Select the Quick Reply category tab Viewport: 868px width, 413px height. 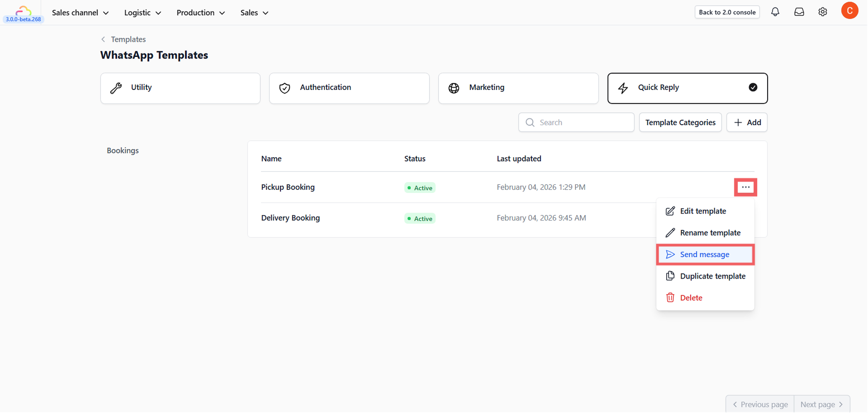(687, 88)
